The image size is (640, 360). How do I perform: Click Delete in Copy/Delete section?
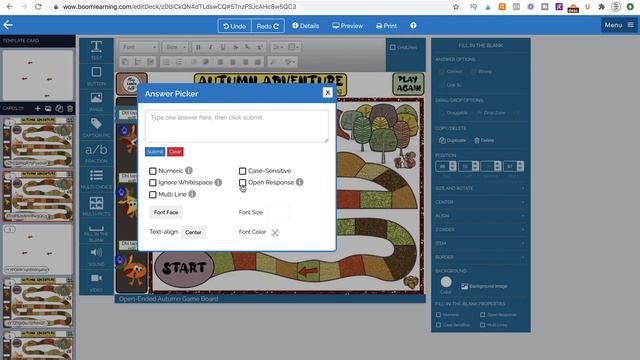(484, 140)
